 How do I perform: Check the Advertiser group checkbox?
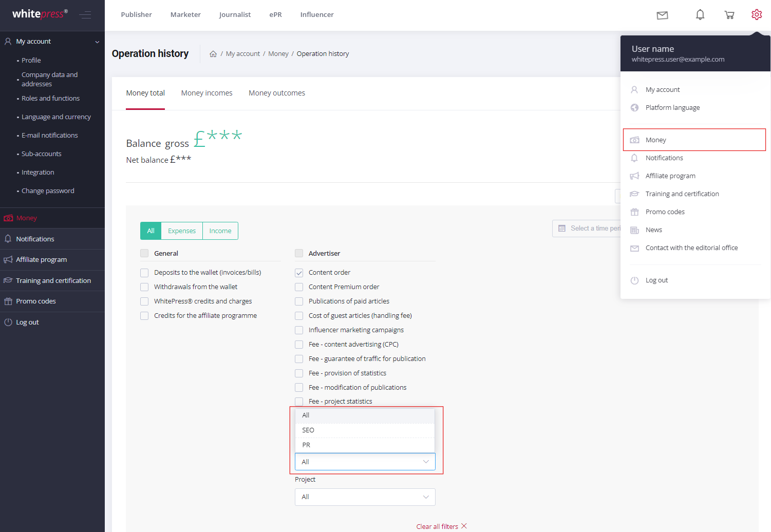click(299, 253)
